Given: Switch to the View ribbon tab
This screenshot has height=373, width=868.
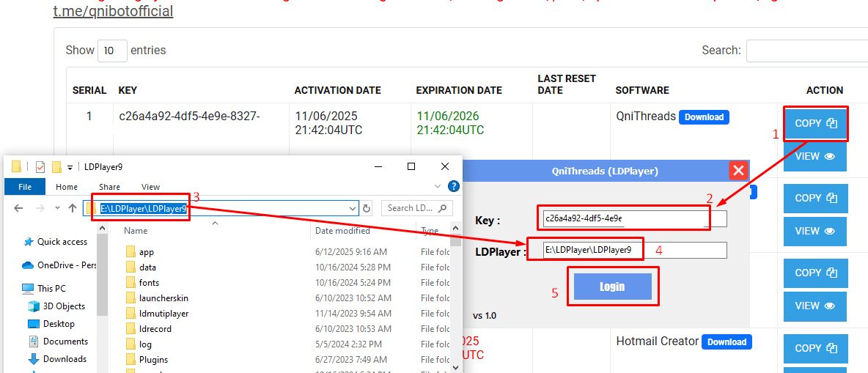Looking at the screenshot, I should click(x=150, y=186).
